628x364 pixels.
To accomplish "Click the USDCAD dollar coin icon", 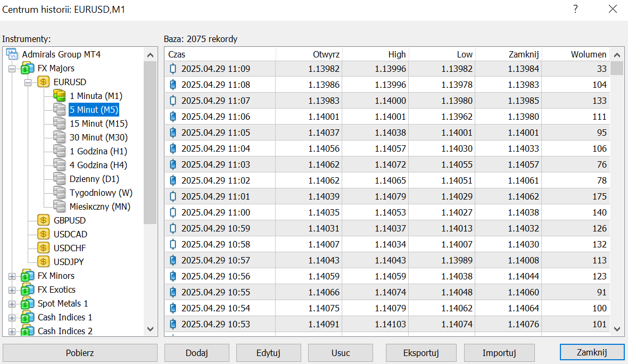I will [43, 234].
